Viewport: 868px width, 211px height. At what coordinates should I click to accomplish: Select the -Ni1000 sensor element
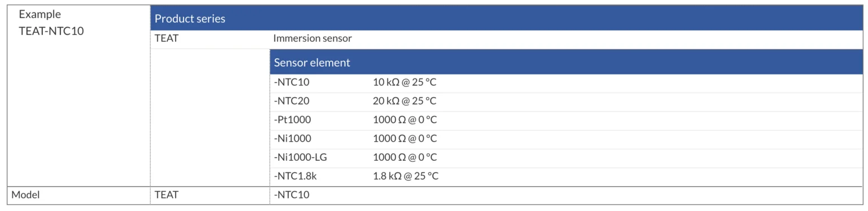click(292, 138)
